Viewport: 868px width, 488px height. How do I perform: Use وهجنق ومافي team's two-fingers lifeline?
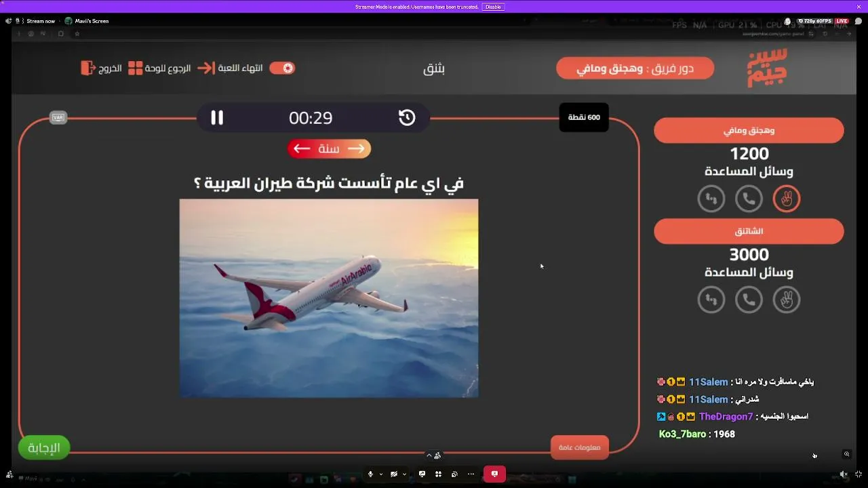point(787,199)
